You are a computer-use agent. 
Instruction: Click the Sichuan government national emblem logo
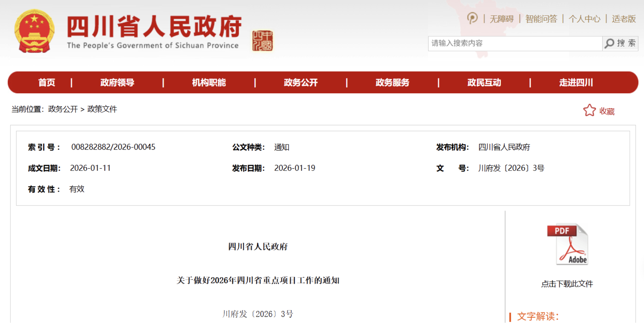point(34,31)
